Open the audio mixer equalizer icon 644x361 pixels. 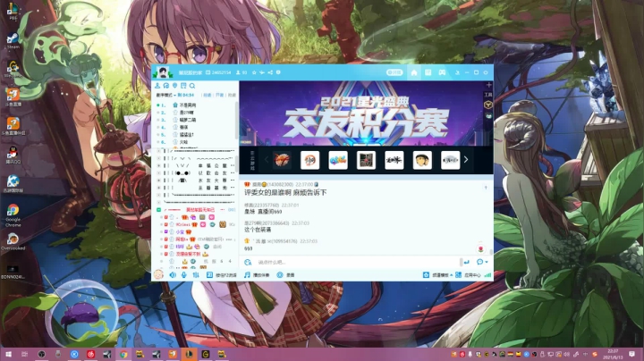point(196,275)
